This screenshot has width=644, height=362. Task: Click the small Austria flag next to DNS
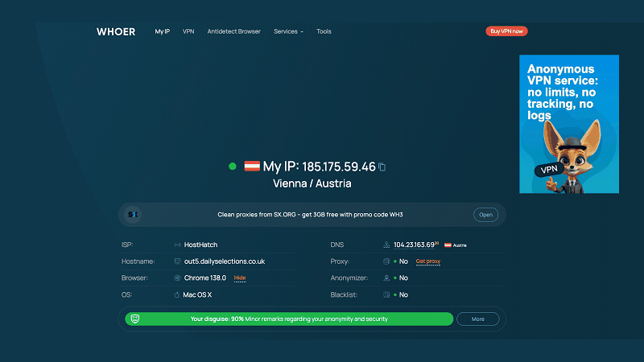(448, 245)
